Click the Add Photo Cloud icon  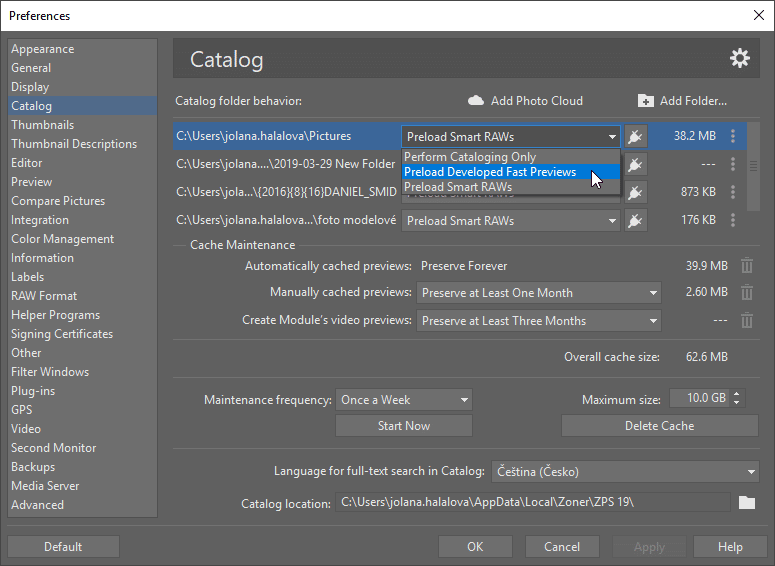tap(475, 101)
